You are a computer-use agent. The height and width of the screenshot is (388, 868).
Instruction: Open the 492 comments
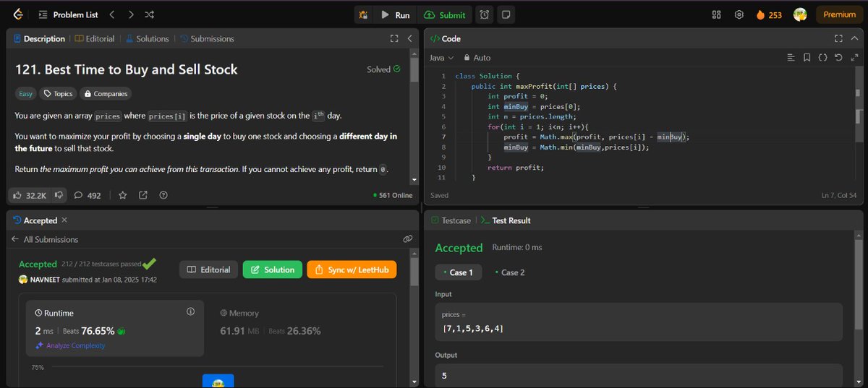coord(88,195)
